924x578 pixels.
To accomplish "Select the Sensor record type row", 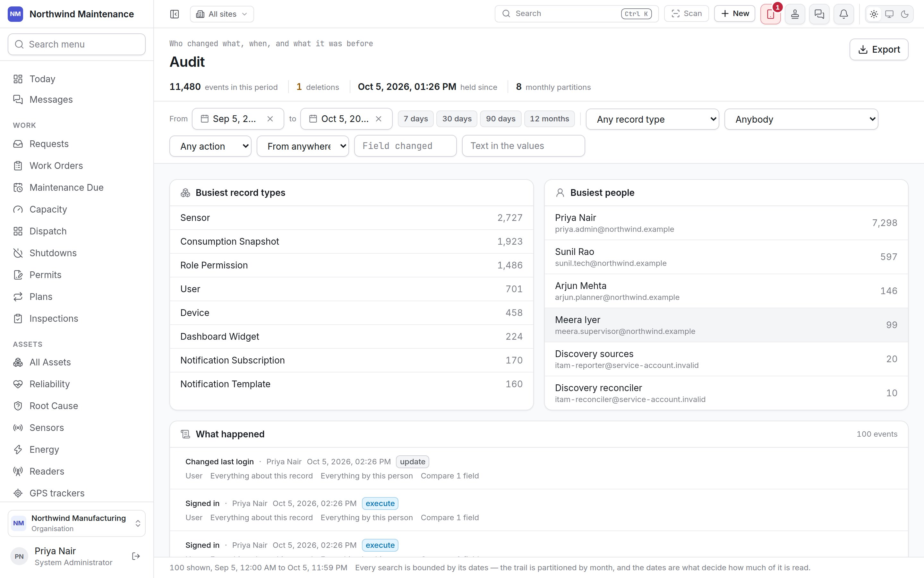I will pyautogui.click(x=351, y=218).
